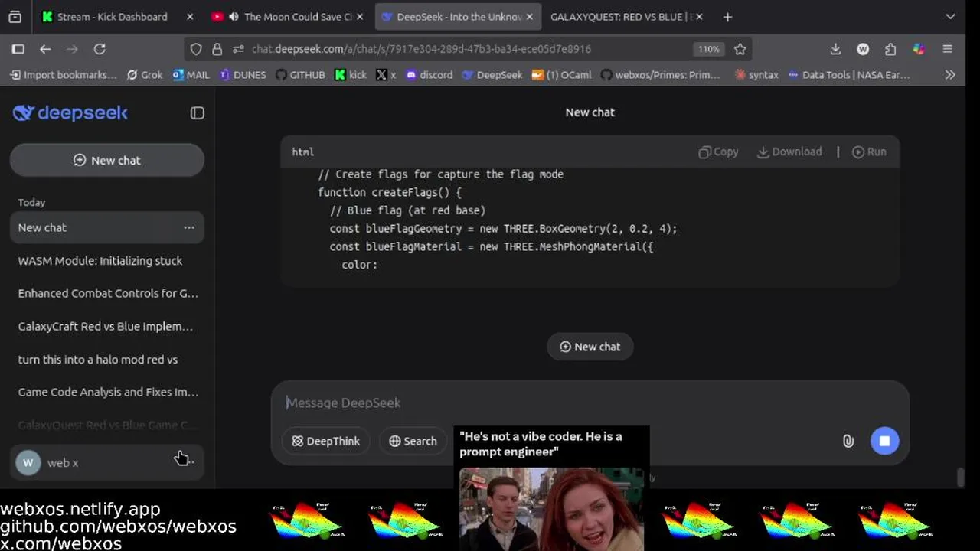Open the Firefox application menu
The width and height of the screenshot is (980, 551).
click(x=947, y=49)
